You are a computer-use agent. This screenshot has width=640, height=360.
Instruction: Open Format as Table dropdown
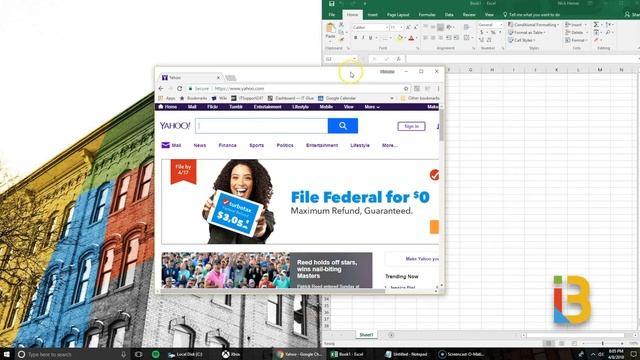coord(527,32)
